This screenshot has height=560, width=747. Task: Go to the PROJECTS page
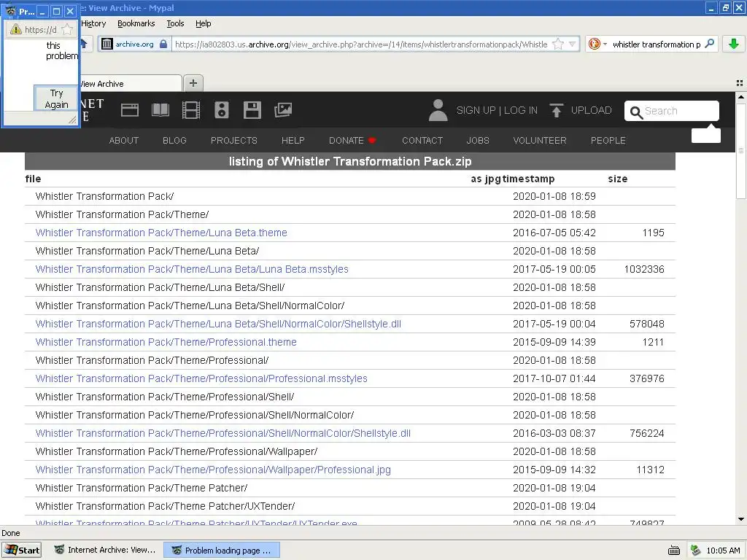[234, 141]
